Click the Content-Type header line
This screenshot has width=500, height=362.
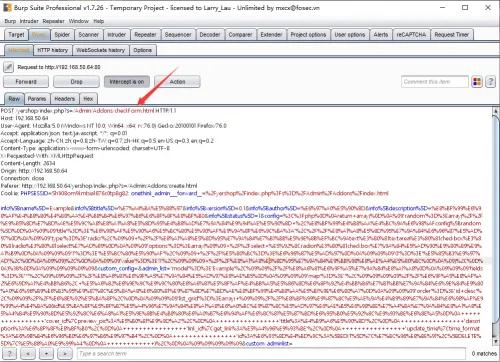coord(85,148)
